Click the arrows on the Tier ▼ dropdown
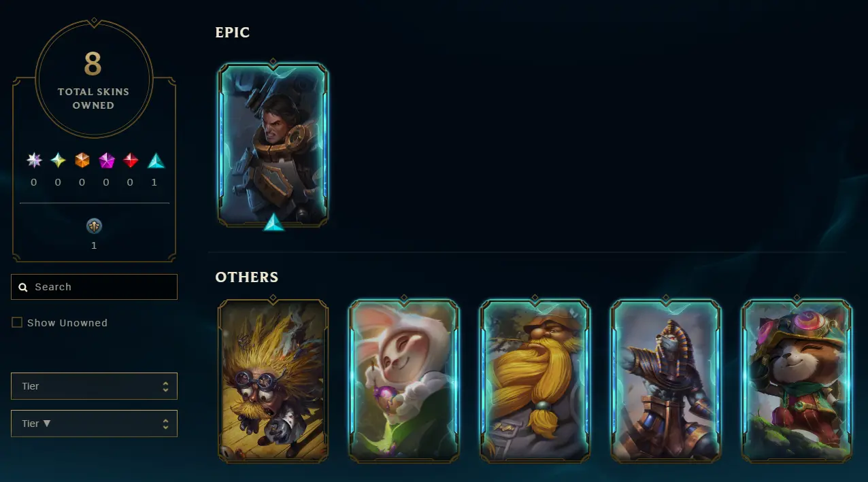Image resolution: width=868 pixels, height=482 pixels. pos(165,424)
